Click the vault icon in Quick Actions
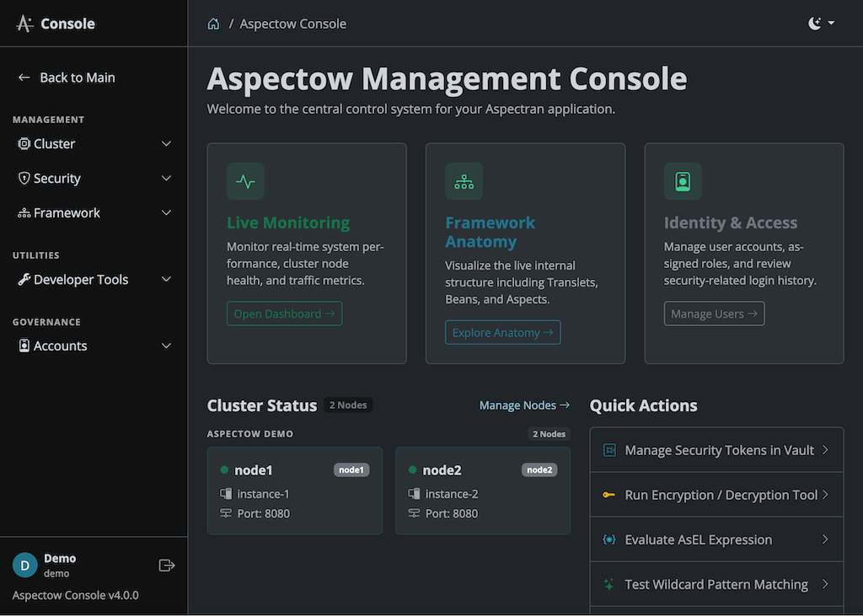The height and width of the screenshot is (616, 863). (x=609, y=450)
